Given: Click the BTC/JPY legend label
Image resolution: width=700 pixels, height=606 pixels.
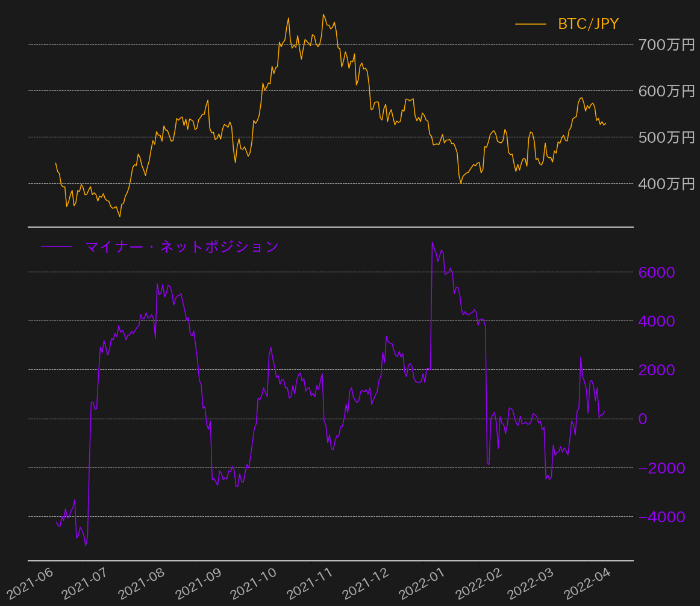Looking at the screenshot, I should coord(588,24).
